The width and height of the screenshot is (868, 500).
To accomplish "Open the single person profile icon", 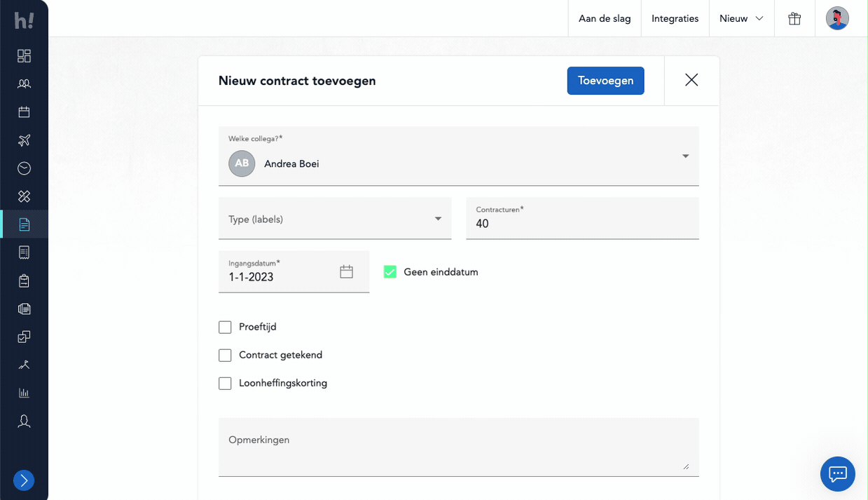I will coord(24,421).
